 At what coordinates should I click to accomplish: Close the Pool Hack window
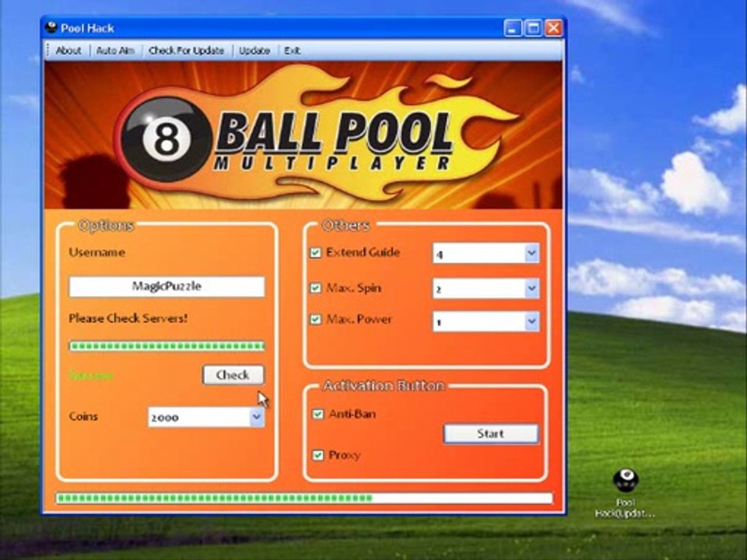click(553, 29)
